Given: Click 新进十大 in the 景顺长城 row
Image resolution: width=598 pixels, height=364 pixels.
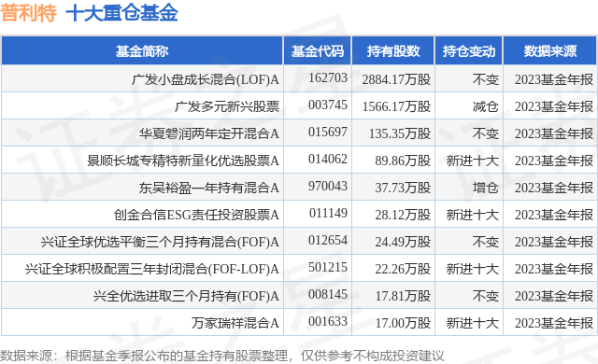Looking at the screenshot, I should coord(473,161).
